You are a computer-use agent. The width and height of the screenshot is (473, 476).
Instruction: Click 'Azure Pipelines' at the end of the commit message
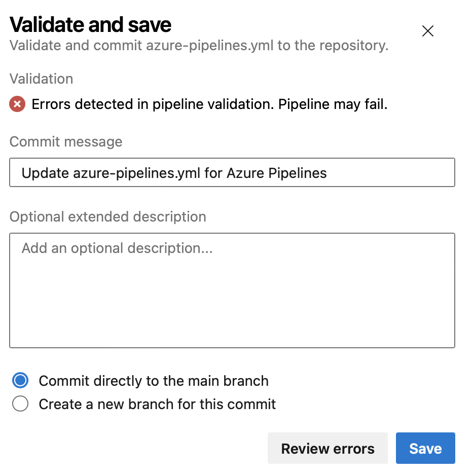click(x=277, y=173)
